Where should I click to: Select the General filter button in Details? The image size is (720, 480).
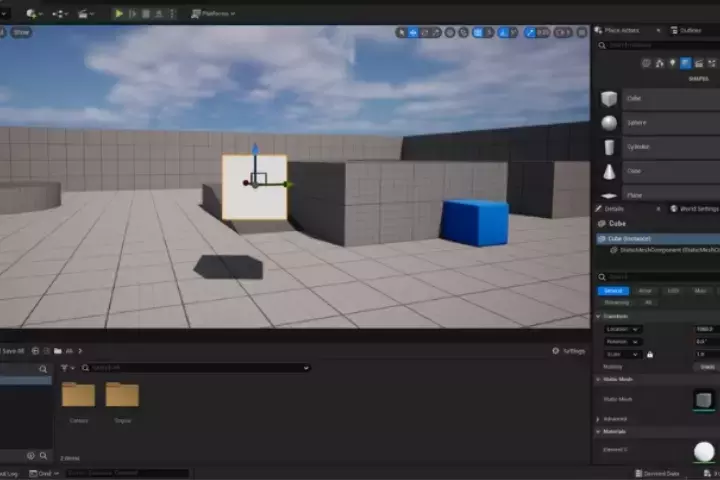[x=613, y=291]
